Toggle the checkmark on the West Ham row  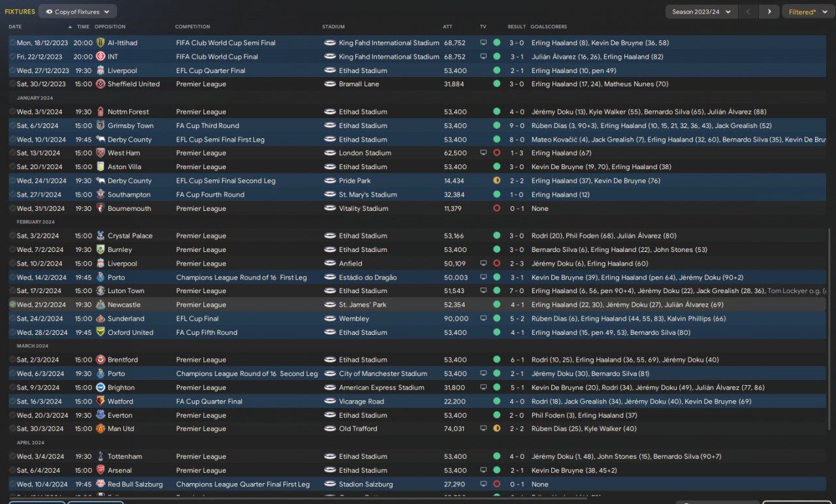[x=12, y=153]
